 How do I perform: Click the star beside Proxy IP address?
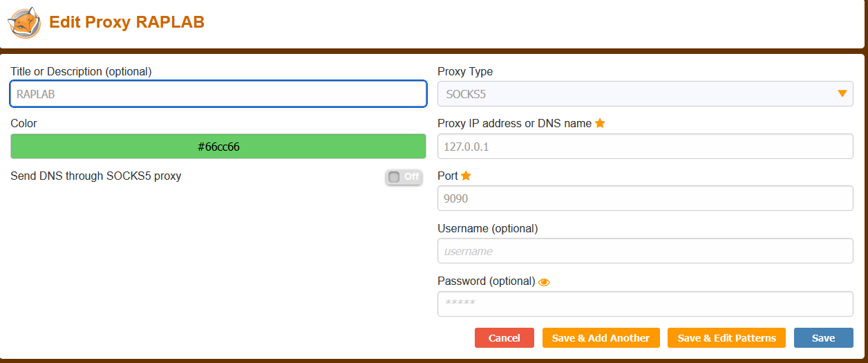point(600,123)
